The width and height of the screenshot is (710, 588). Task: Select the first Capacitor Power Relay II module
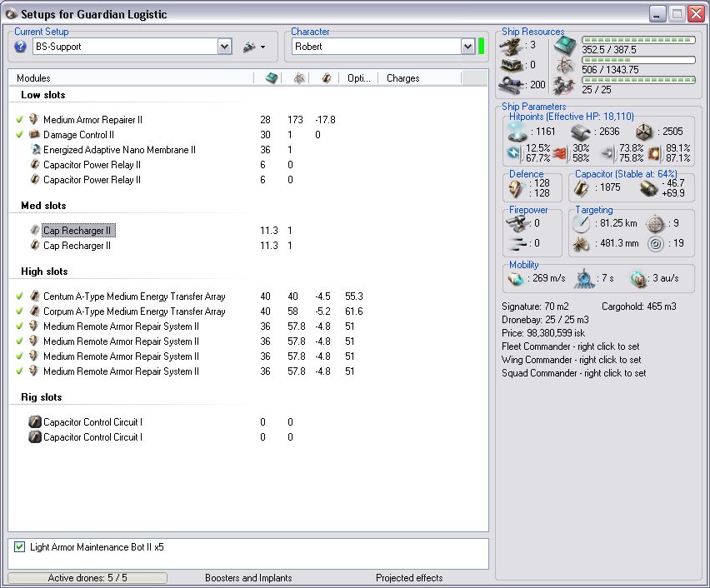coord(92,164)
